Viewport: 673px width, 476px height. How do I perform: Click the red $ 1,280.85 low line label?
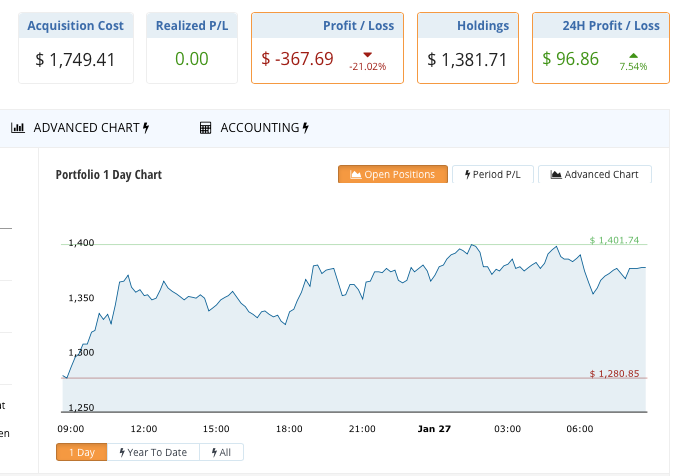point(614,373)
